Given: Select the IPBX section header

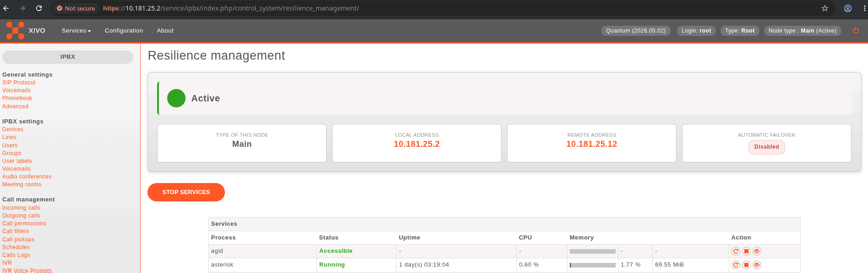Looking at the screenshot, I should [68, 57].
